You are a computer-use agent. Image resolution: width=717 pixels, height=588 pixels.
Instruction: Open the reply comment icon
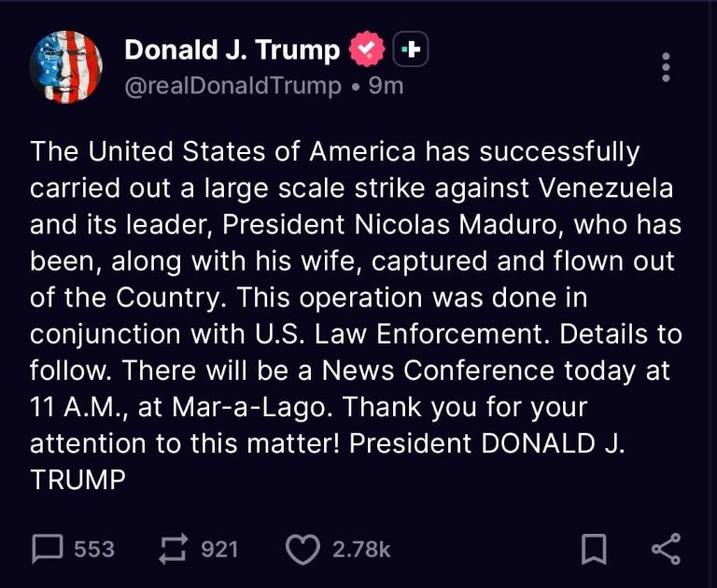click(x=47, y=549)
